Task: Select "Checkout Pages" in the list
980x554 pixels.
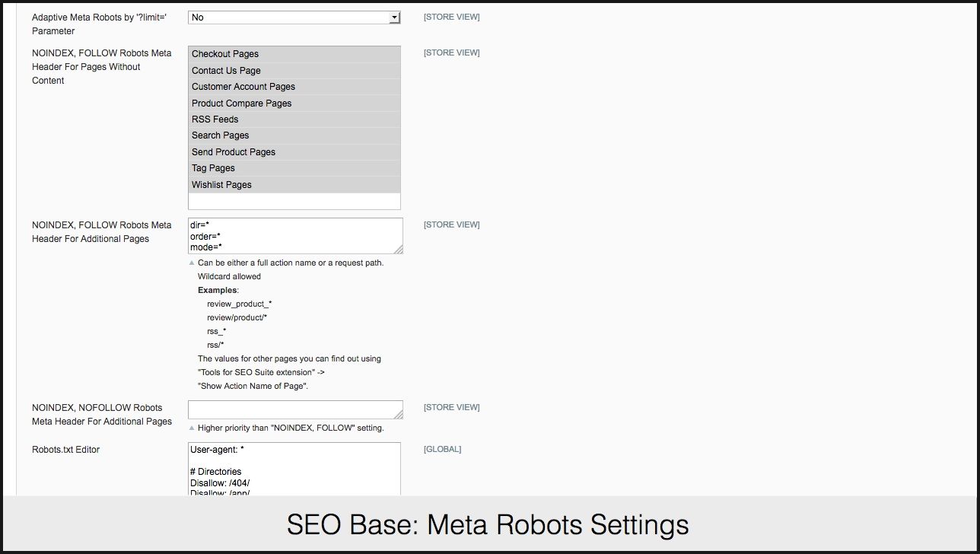Action: 294,54
